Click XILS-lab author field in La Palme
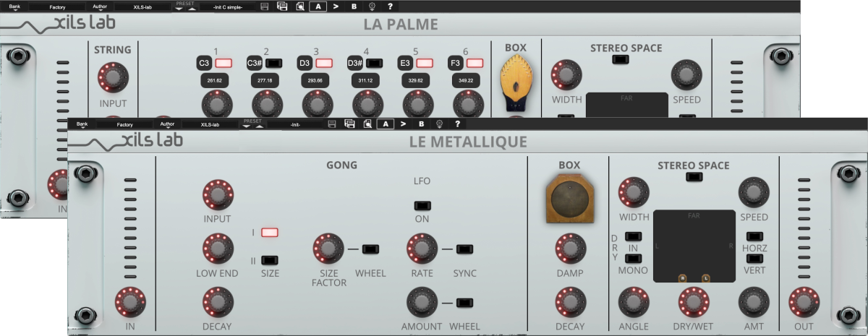 tap(142, 7)
